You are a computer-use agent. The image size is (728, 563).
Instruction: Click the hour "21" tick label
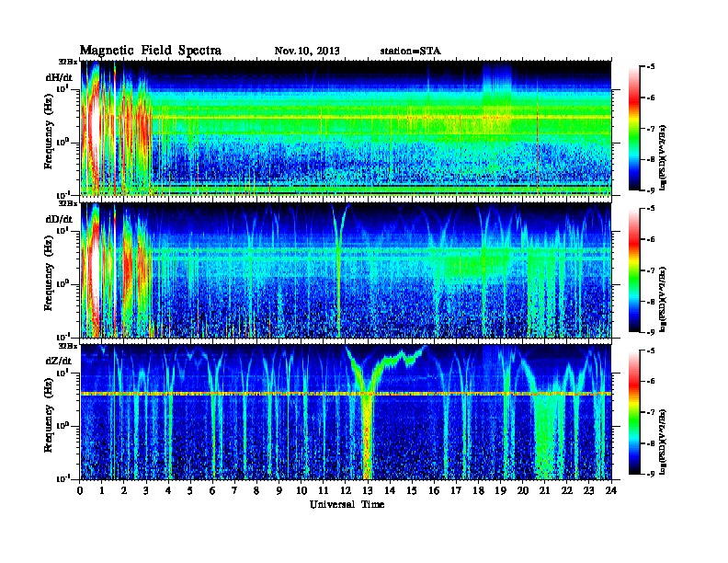(x=544, y=490)
